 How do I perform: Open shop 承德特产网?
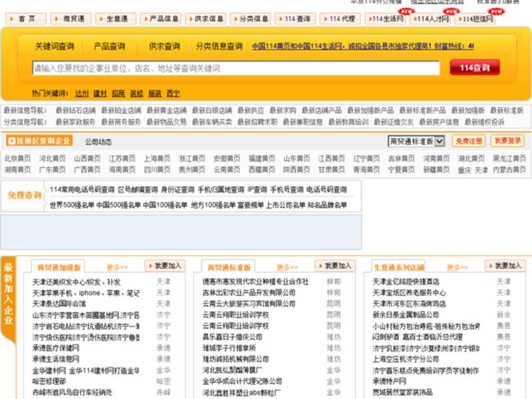[389, 381]
